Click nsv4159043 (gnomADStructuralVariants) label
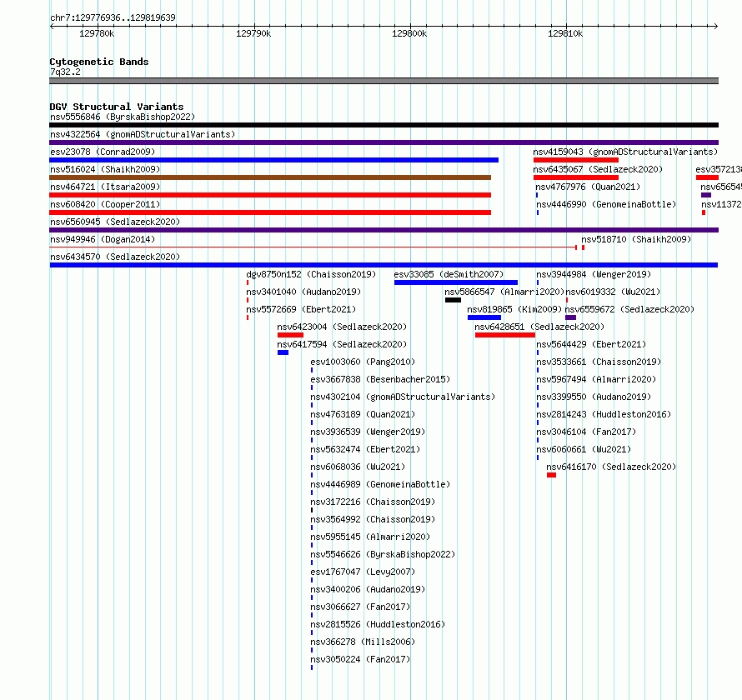This screenshot has height=700, width=742. [625, 152]
